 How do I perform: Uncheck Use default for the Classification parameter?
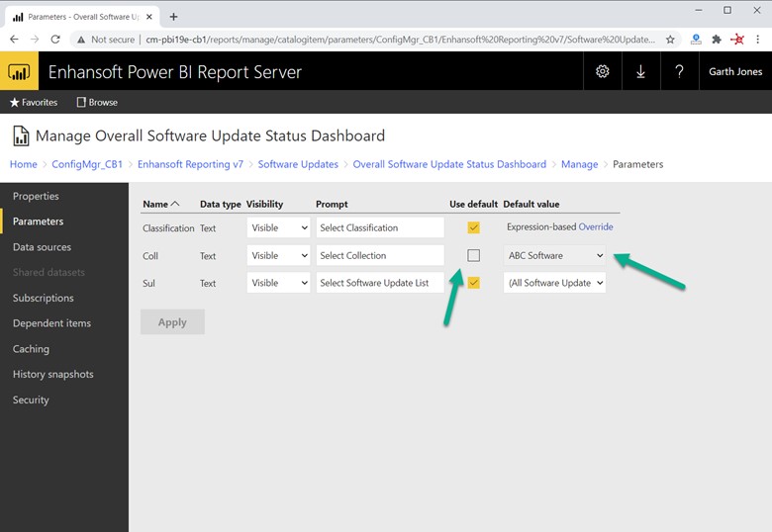(473, 227)
